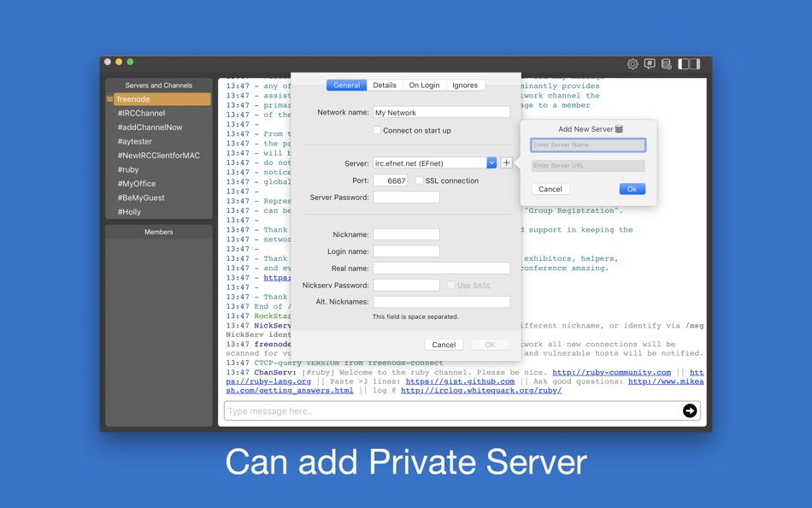
Task: Send message with the arrow icon
Action: pyautogui.click(x=690, y=411)
